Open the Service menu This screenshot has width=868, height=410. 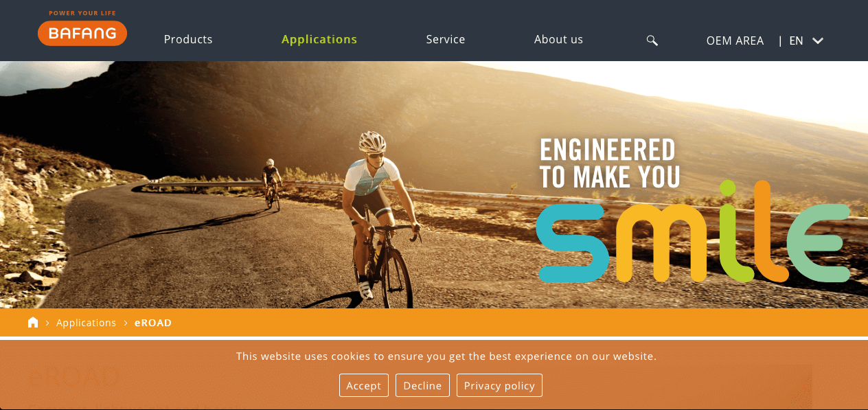tap(446, 39)
